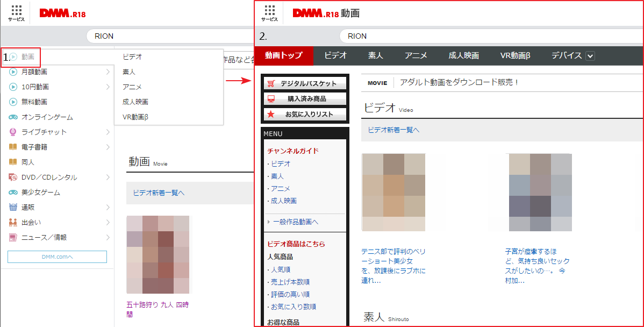Expand the 出会い submenu chevron
This screenshot has width=644, height=327.
(108, 222)
